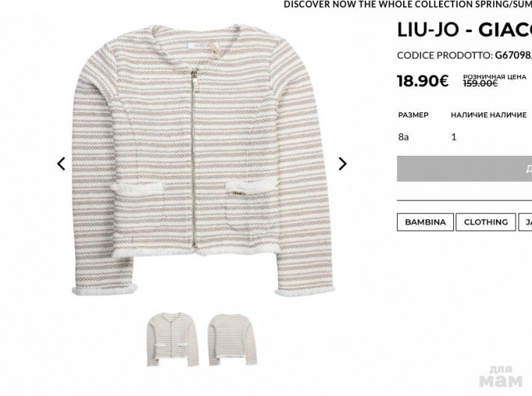Screen dimensions: 532x396
Task: Click the РОЗНИЧНАЯ ЦЕНА label
Action: pos(495,77)
